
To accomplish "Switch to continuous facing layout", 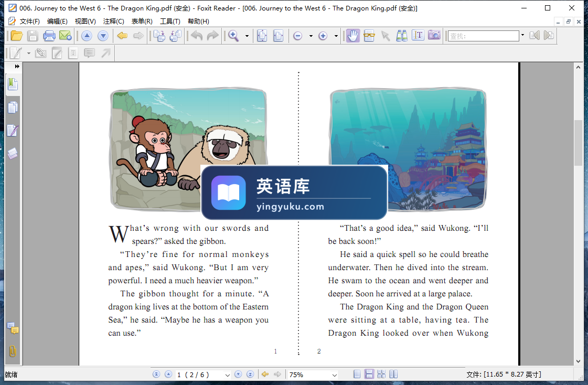I will tap(381, 374).
